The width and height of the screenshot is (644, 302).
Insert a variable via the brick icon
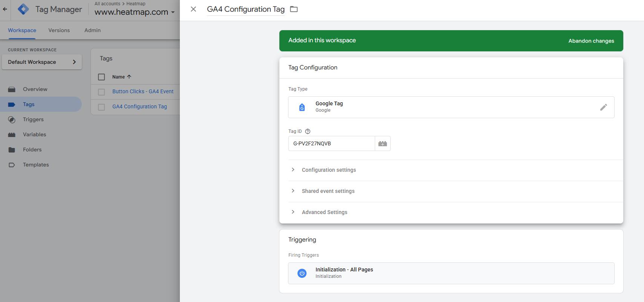(383, 143)
